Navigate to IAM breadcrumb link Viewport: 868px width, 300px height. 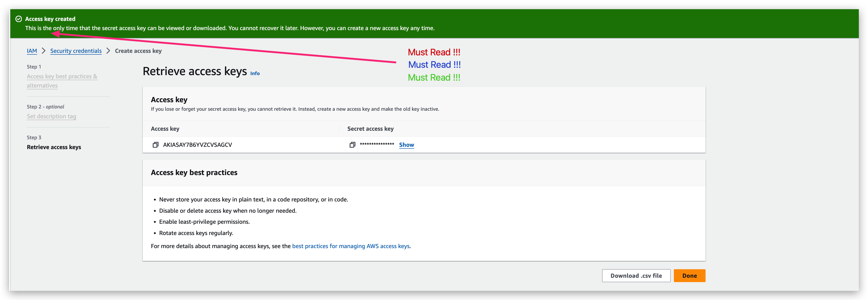coord(32,51)
